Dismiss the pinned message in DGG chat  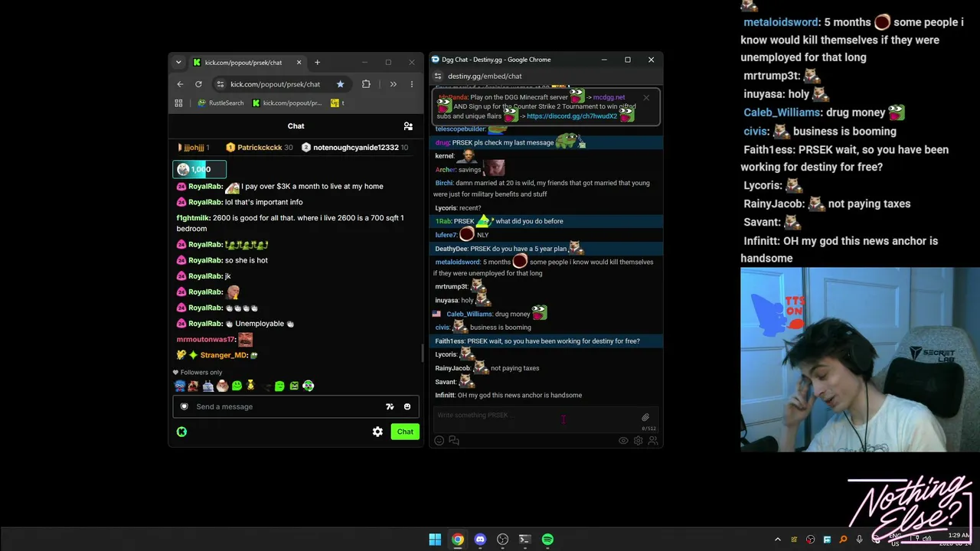click(646, 97)
